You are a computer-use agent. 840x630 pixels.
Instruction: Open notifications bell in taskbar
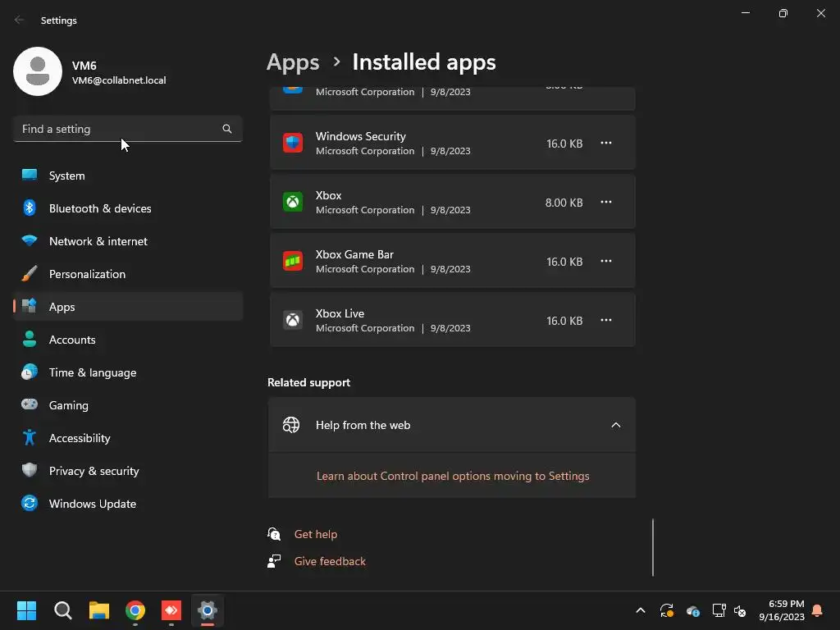click(x=817, y=610)
